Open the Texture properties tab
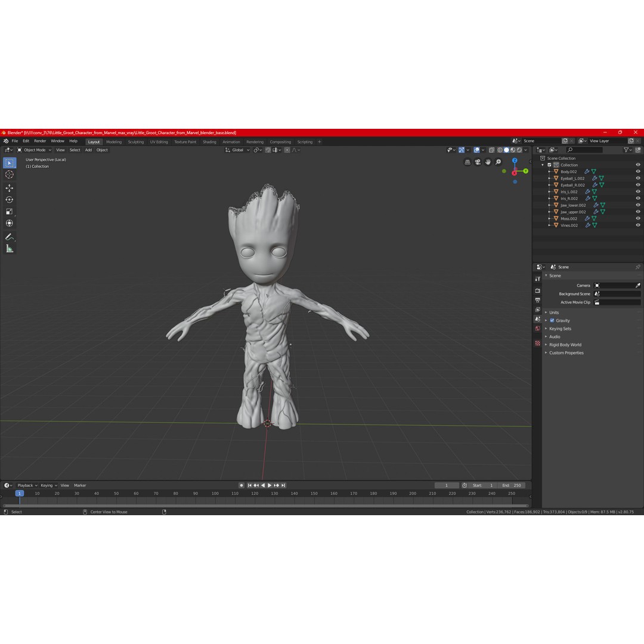 point(538,343)
